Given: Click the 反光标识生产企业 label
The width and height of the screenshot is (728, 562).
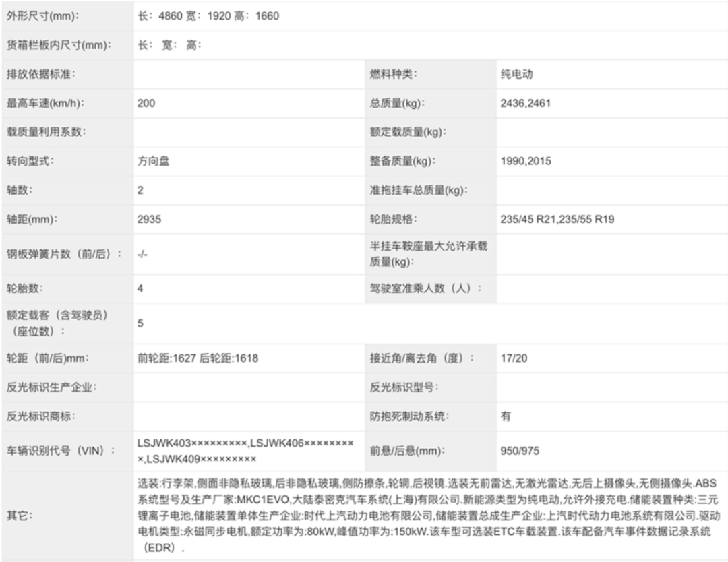Looking at the screenshot, I should pyautogui.click(x=51, y=387).
